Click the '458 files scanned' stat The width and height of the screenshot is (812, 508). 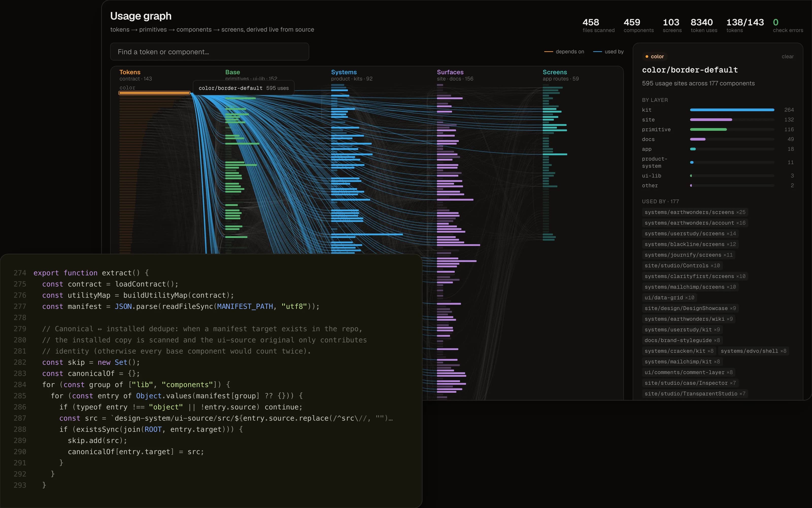pos(598,26)
